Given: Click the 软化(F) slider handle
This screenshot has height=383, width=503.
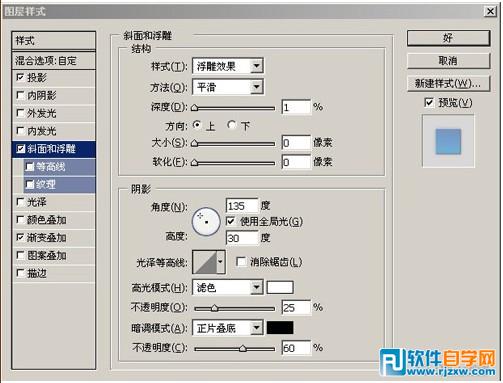Looking at the screenshot, I should (195, 163).
